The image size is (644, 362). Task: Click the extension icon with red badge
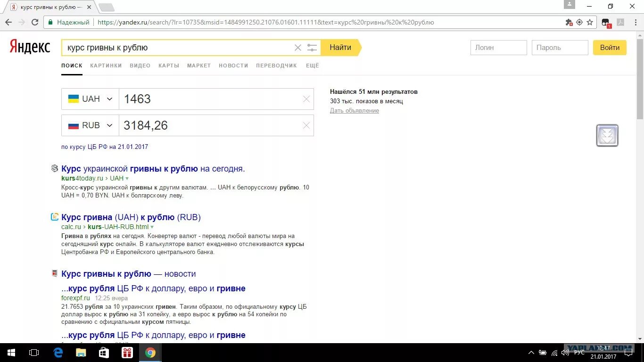tap(606, 23)
